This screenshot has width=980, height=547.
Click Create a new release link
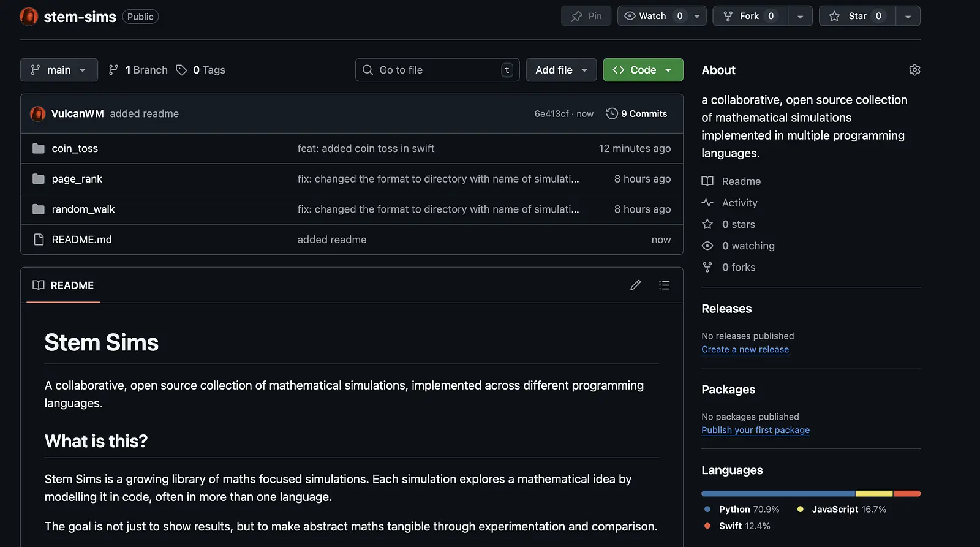point(745,350)
